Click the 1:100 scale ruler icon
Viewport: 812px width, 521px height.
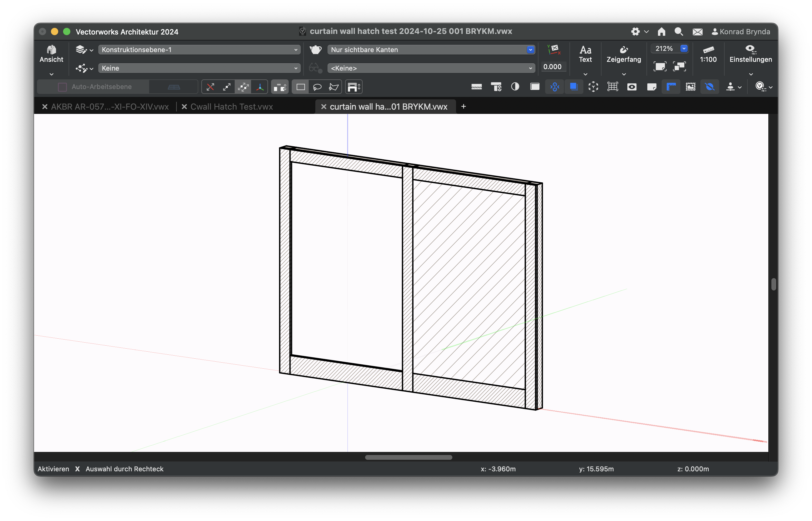[708, 50]
